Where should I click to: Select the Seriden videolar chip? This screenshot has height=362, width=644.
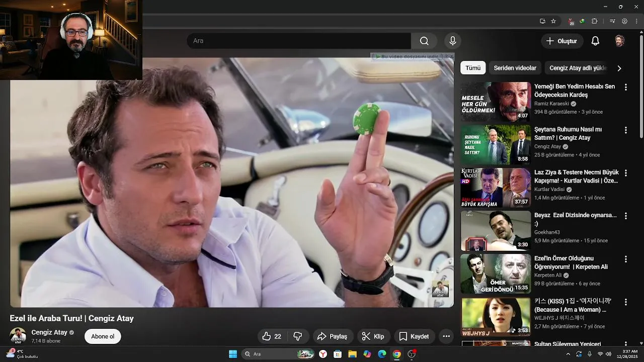pyautogui.click(x=515, y=68)
